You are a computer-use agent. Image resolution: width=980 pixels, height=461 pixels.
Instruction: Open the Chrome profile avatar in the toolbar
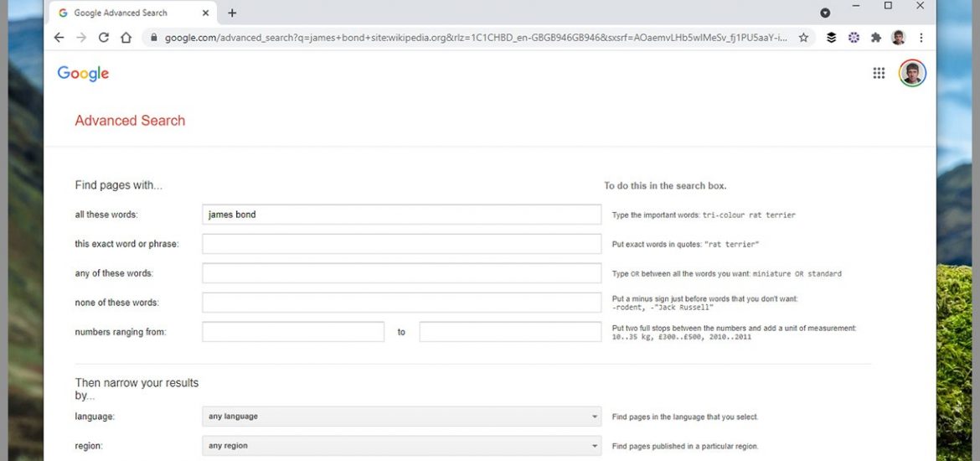899,38
